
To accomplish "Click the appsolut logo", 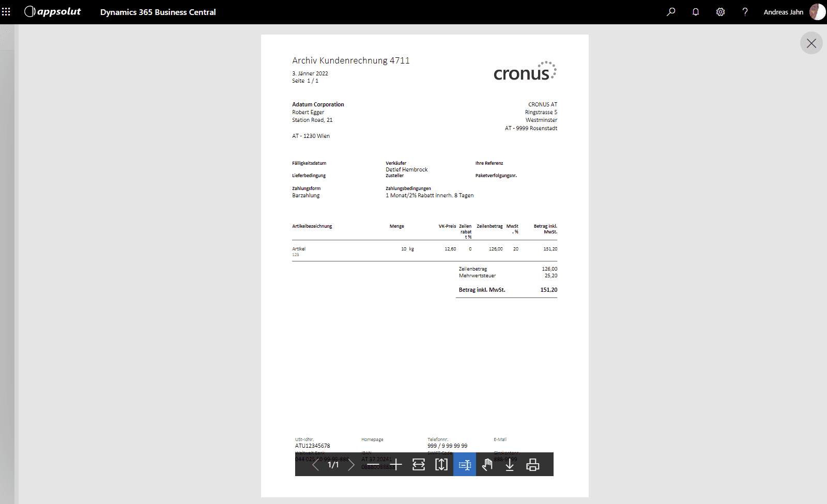I will pyautogui.click(x=53, y=12).
